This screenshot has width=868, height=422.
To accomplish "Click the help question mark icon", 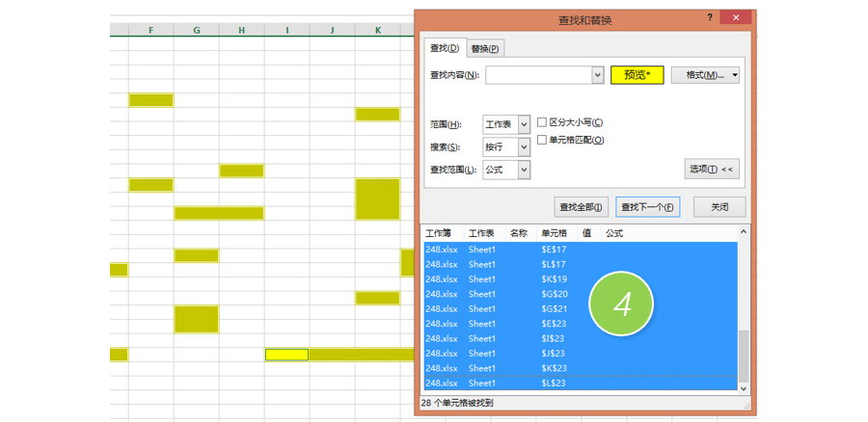I will point(710,17).
